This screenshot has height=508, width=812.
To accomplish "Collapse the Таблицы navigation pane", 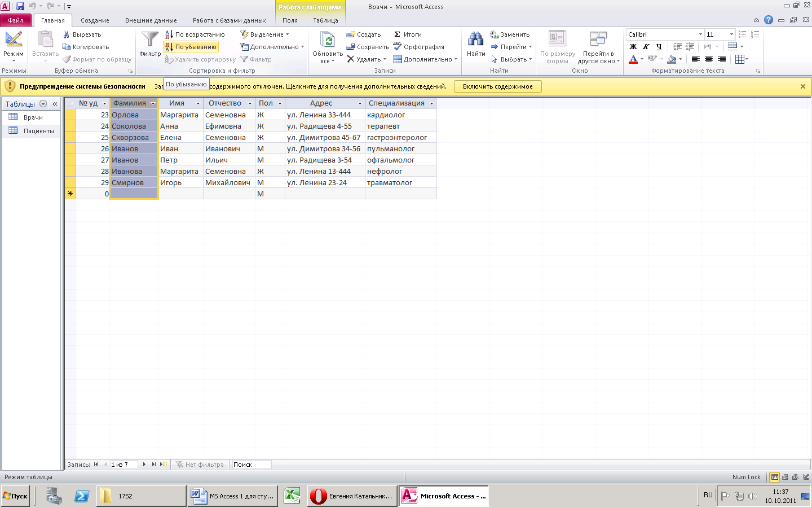I will (x=55, y=104).
